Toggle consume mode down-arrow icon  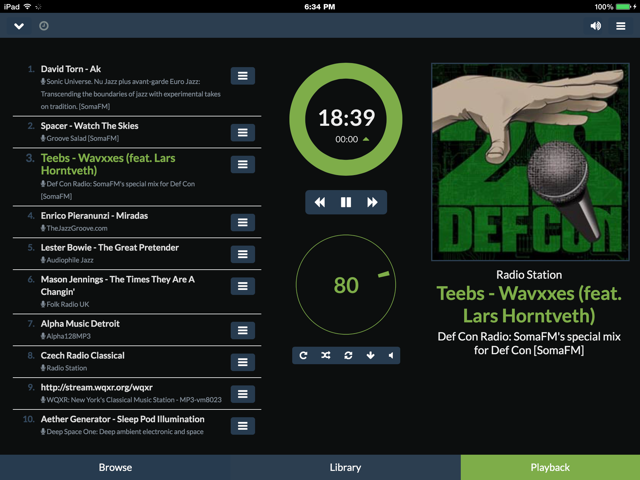[x=371, y=356]
